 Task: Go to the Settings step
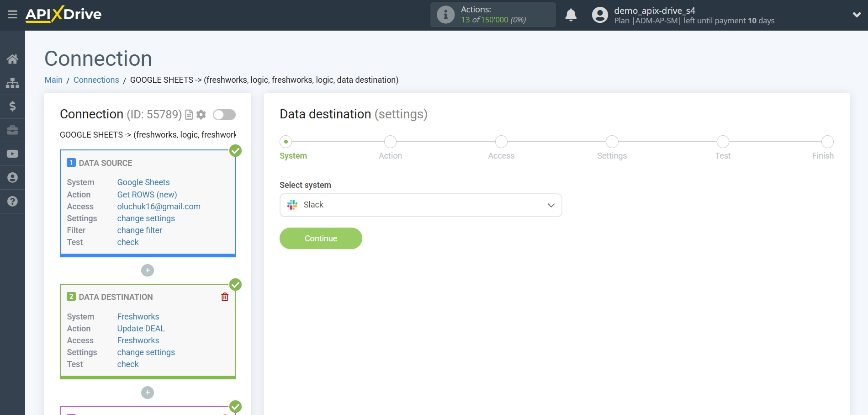pos(612,142)
